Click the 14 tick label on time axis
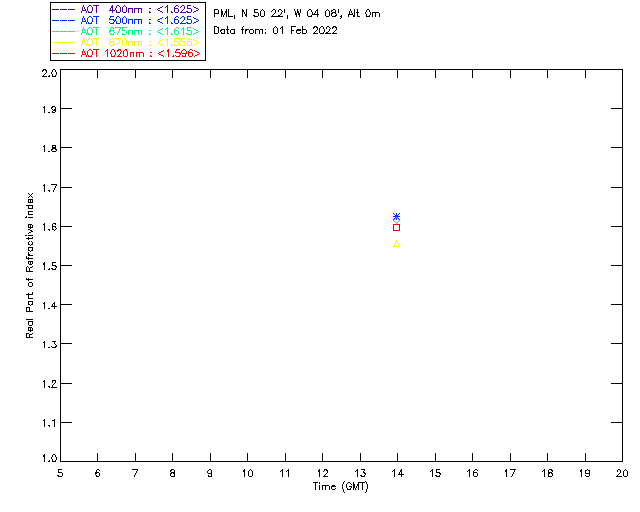Image resolution: width=640 pixels, height=512 pixels. click(x=397, y=473)
